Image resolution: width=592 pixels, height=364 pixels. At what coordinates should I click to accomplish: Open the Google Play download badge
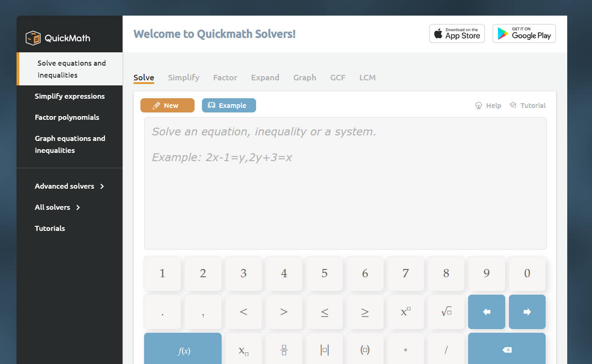524,33
